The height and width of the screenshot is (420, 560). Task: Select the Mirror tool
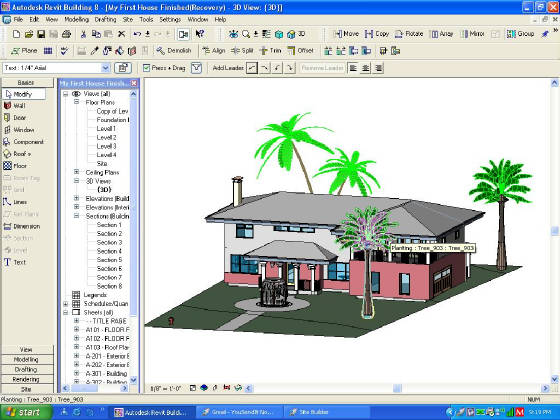coord(472,34)
